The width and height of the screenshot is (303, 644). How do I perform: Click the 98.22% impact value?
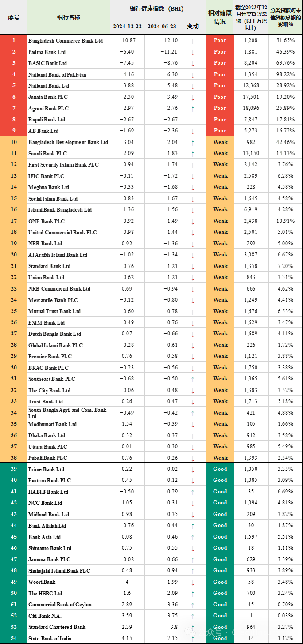point(286,74)
